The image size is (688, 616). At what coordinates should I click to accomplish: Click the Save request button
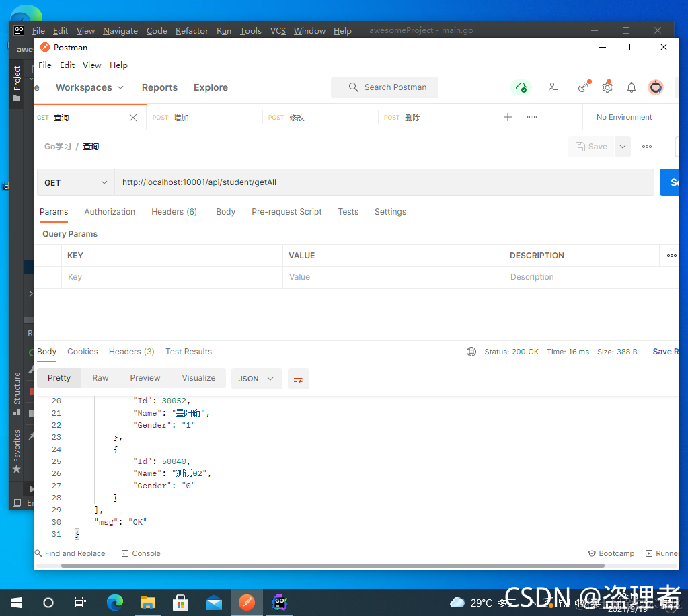click(591, 147)
